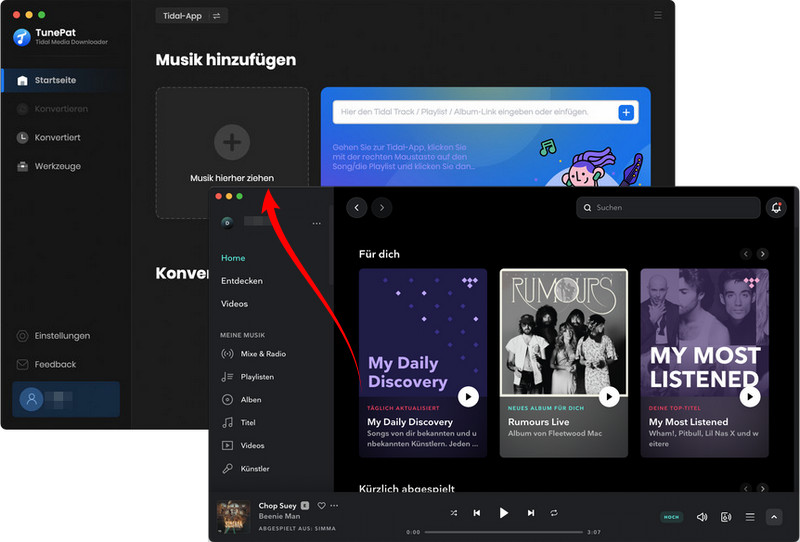Mute with the volume speaker icon

coord(702,517)
